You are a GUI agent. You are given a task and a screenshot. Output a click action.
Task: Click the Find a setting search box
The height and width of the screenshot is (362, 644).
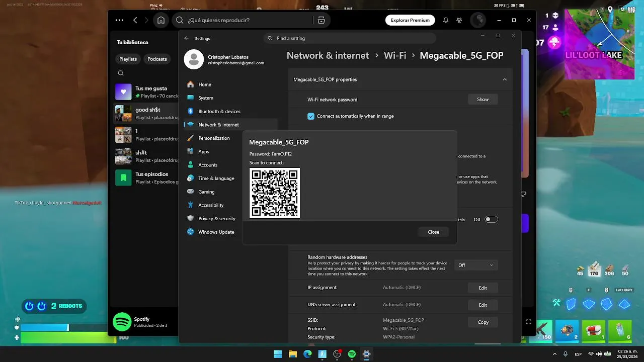pos(350,38)
